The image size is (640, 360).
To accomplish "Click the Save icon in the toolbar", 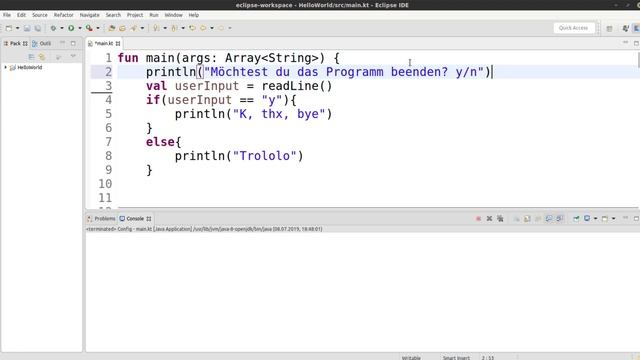I will tap(27, 28).
